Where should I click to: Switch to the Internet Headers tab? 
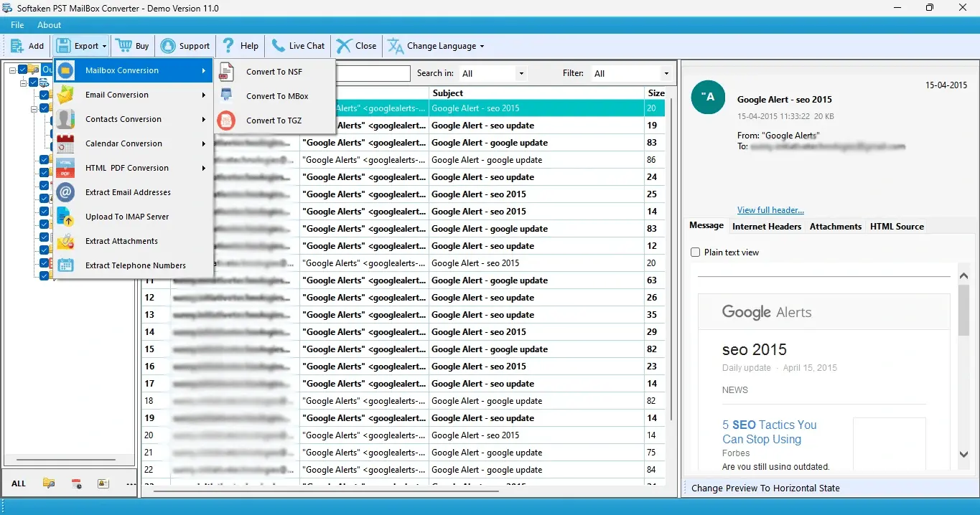[767, 226]
